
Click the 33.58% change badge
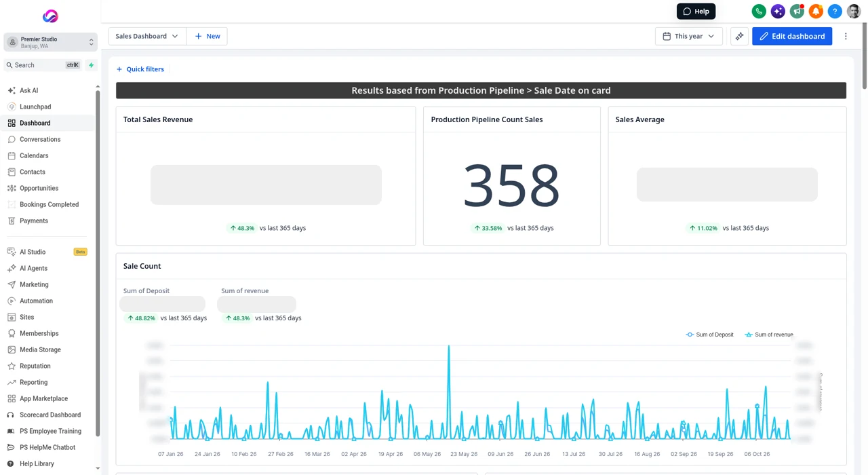point(488,228)
